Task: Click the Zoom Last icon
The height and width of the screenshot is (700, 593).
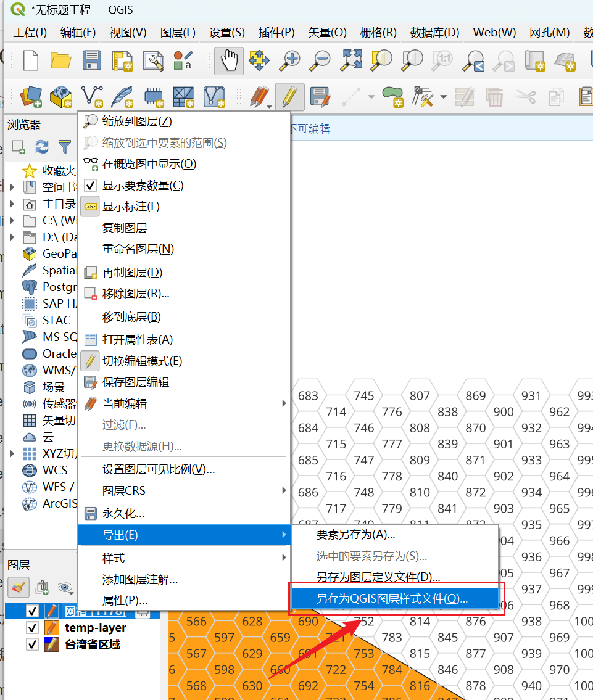Action: coord(473,60)
